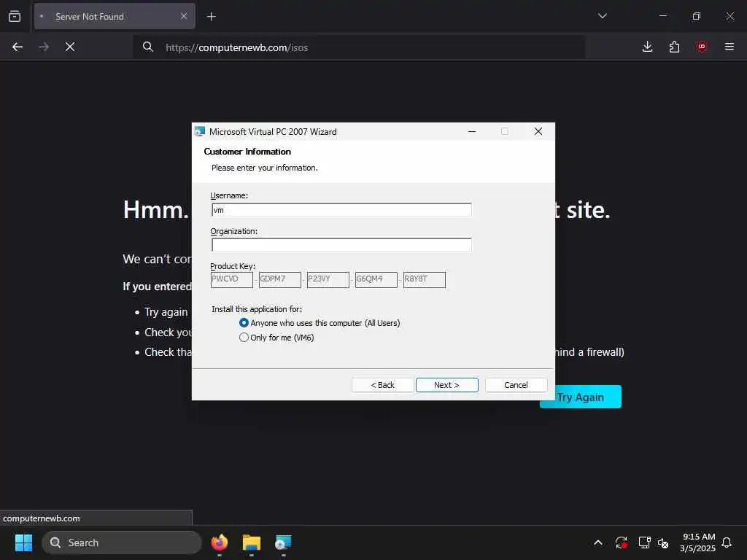This screenshot has height=560, width=747.
Task: Click the sync update tray icon
Action: pos(621,542)
